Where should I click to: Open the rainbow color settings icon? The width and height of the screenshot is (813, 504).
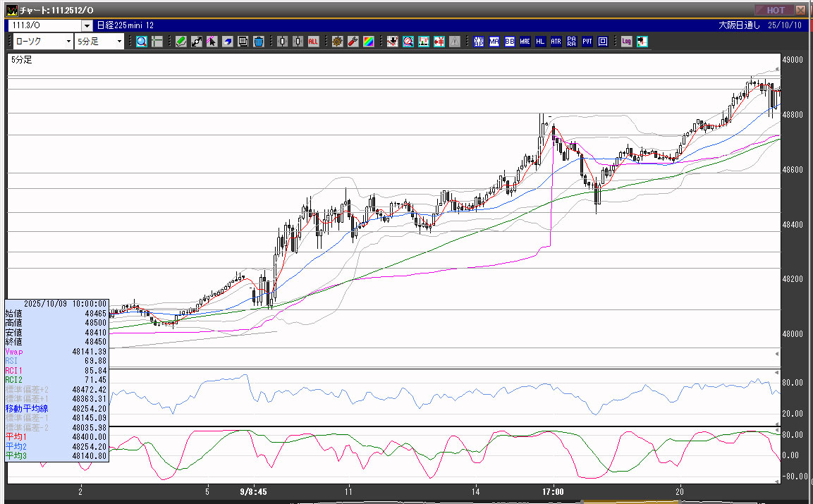coord(369,42)
